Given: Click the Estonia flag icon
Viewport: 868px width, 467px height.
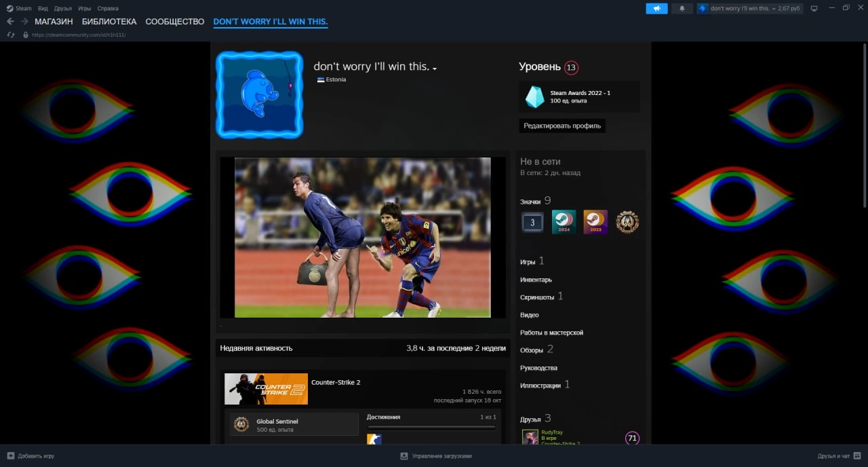Looking at the screenshot, I should (x=321, y=79).
